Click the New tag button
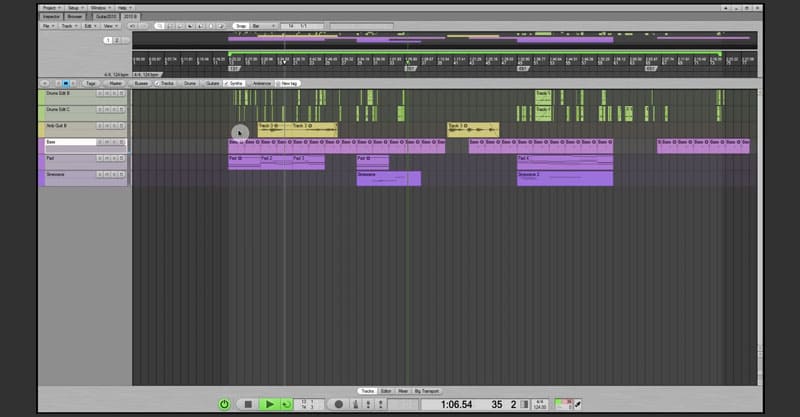800x417 pixels. click(x=289, y=83)
